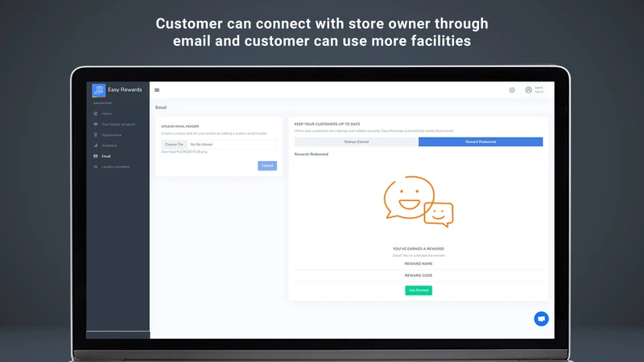Open settings gear icon in header
644x362 pixels.
point(512,90)
